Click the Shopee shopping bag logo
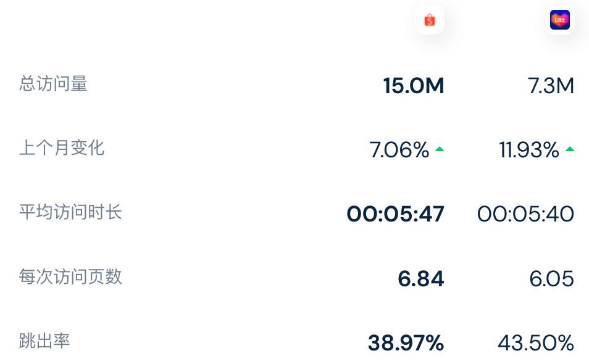This screenshot has height=364, width=589. [430, 20]
